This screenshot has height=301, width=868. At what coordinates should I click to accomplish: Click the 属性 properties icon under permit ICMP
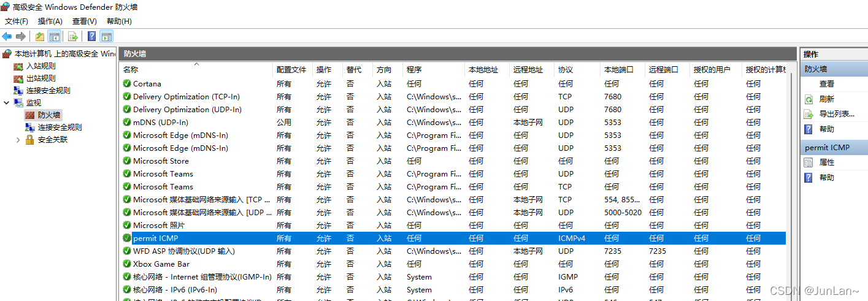coord(808,162)
